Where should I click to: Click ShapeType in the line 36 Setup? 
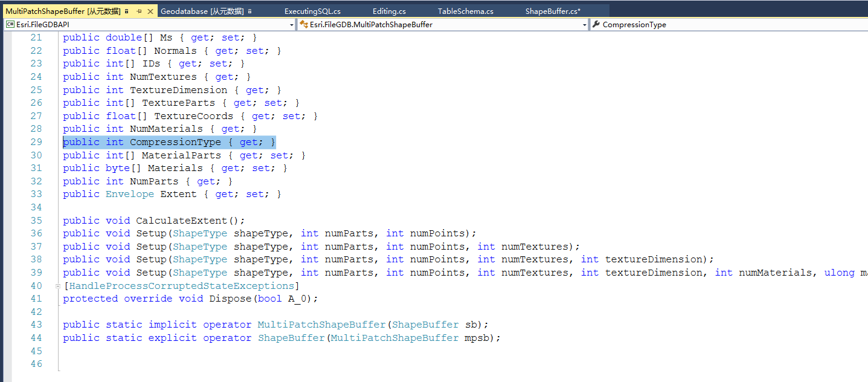point(200,233)
